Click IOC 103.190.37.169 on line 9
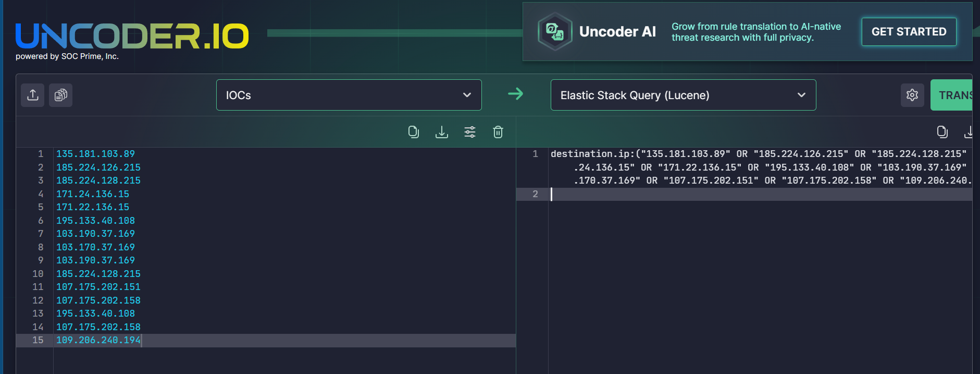The image size is (980, 374). point(95,260)
